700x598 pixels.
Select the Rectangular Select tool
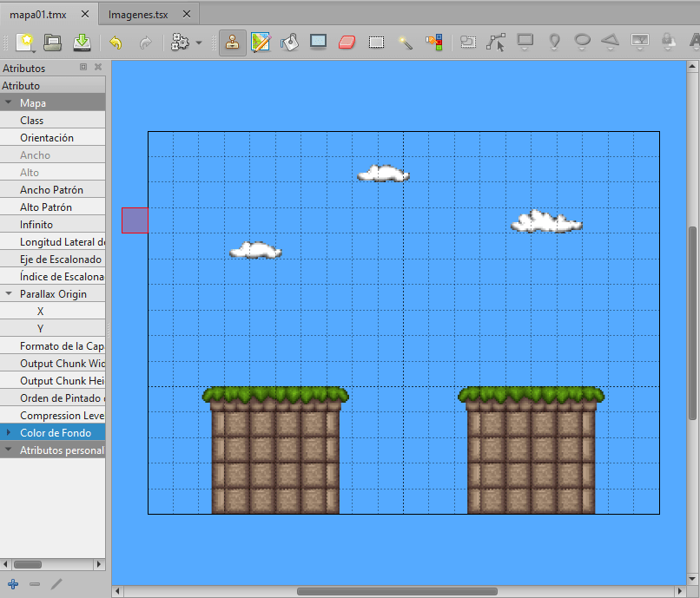click(376, 42)
